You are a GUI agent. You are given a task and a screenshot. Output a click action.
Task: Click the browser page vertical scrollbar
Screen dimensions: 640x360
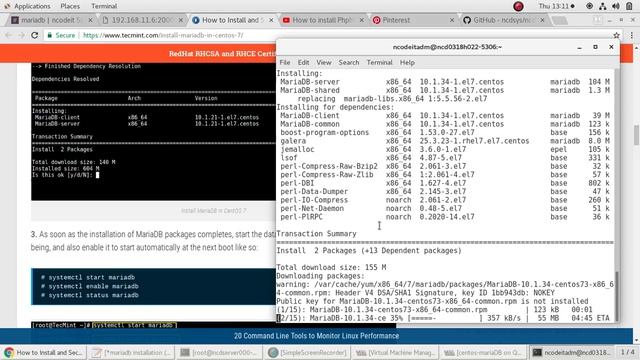point(636,135)
